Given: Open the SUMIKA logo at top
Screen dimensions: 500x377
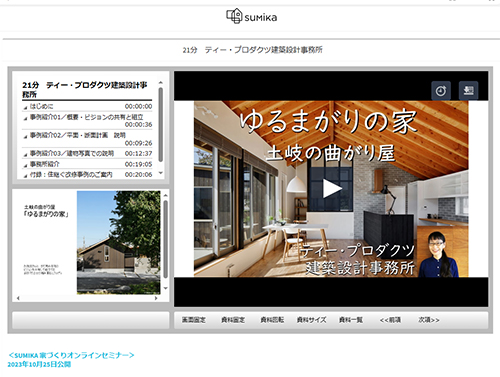Looking at the screenshot, I should pos(252,16).
